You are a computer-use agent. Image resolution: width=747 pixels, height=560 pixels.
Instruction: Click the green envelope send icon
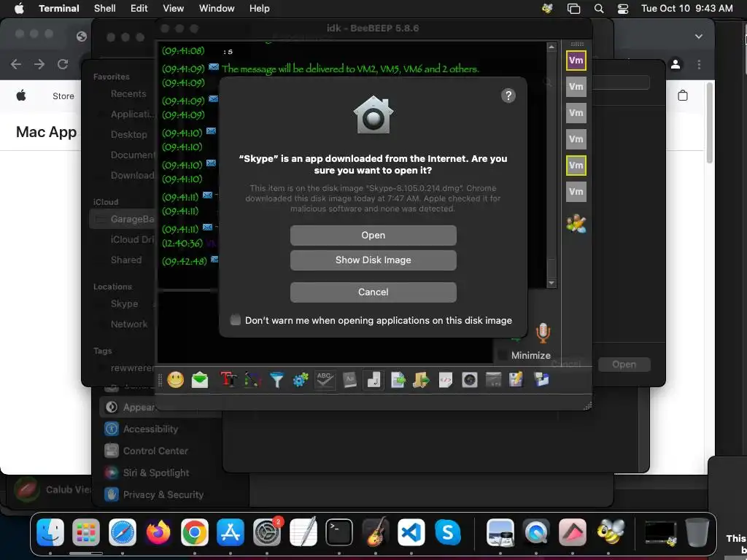[x=200, y=379]
